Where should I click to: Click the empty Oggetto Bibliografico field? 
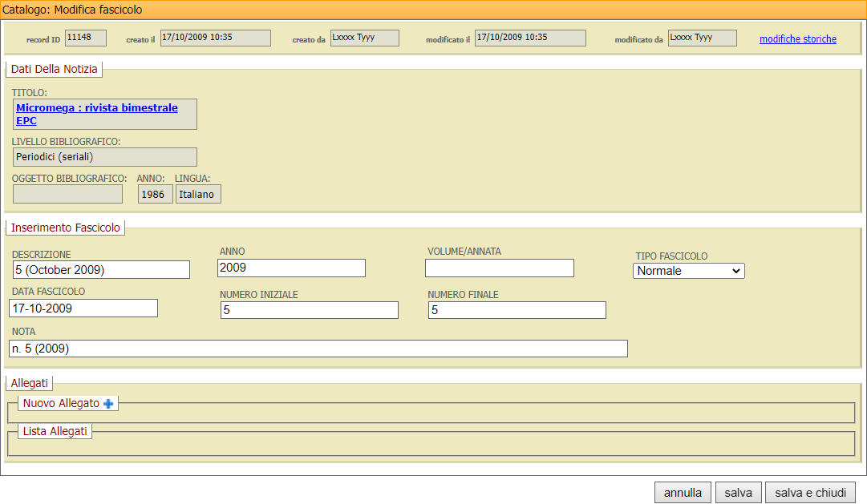click(x=68, y=194)
